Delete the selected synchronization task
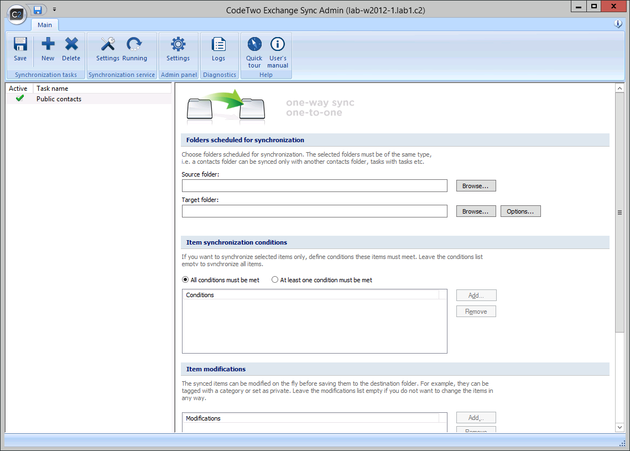The height and width of the screenshot is (451, 630). (x=71, y=49)
